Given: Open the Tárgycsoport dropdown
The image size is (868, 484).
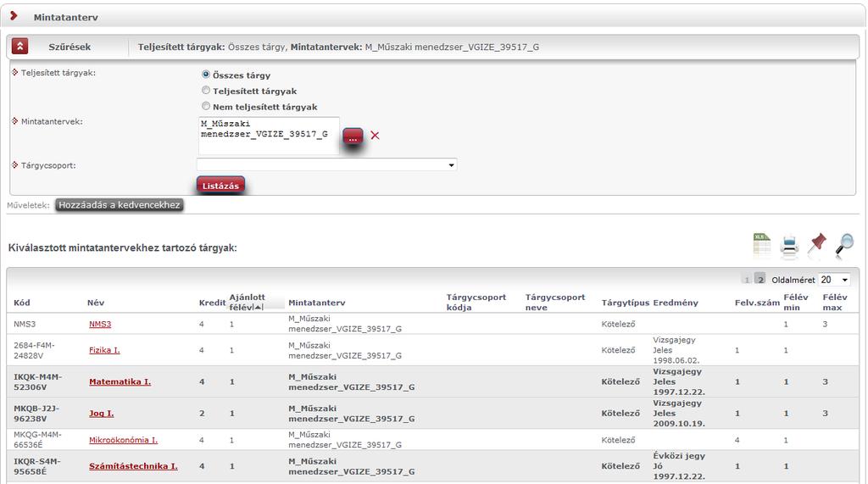Looking at the screenshot, I should coord(326,165).
